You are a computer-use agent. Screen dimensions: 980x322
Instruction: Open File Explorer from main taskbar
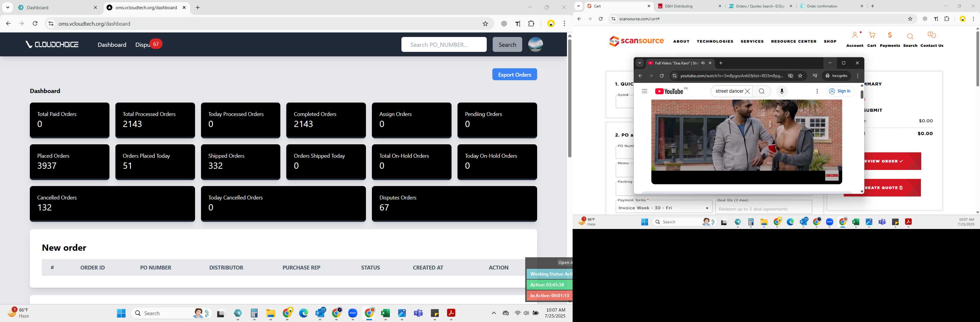270,313
